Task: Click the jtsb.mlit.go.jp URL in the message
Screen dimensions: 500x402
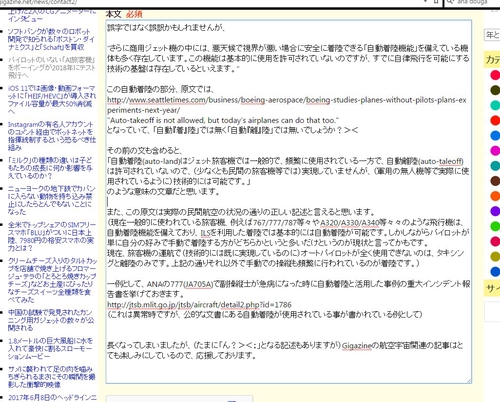Action: [x=199, y=304]
